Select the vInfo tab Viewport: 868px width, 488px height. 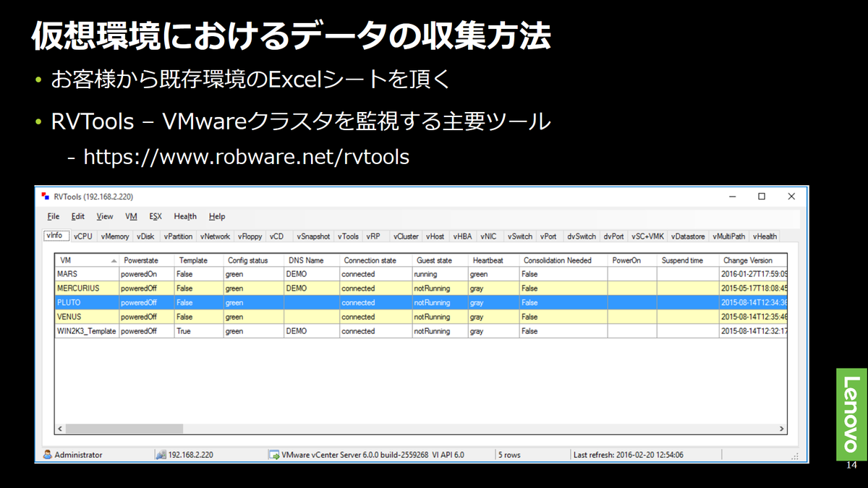point(56,235)
